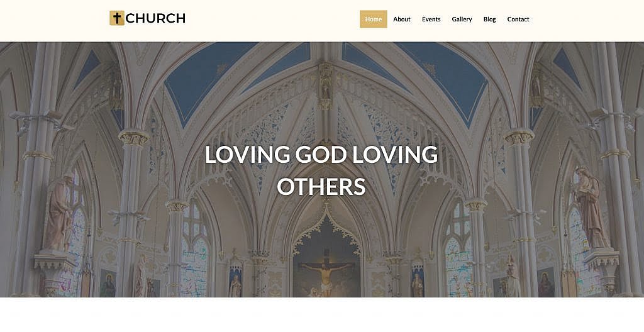Click the statue on the left pedestal
This screenshot has height=332, width=644.
pos(58,213)
